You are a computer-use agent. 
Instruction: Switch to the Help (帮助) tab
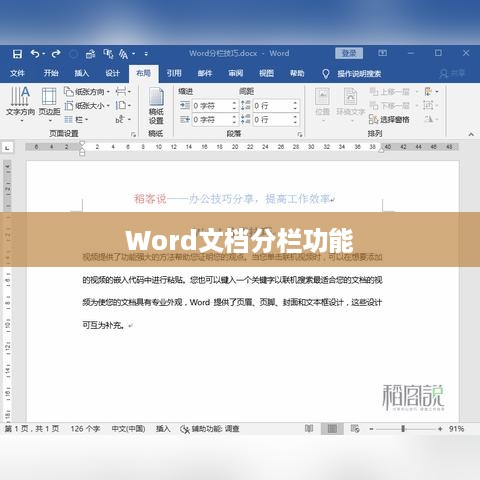pos(297,73)
